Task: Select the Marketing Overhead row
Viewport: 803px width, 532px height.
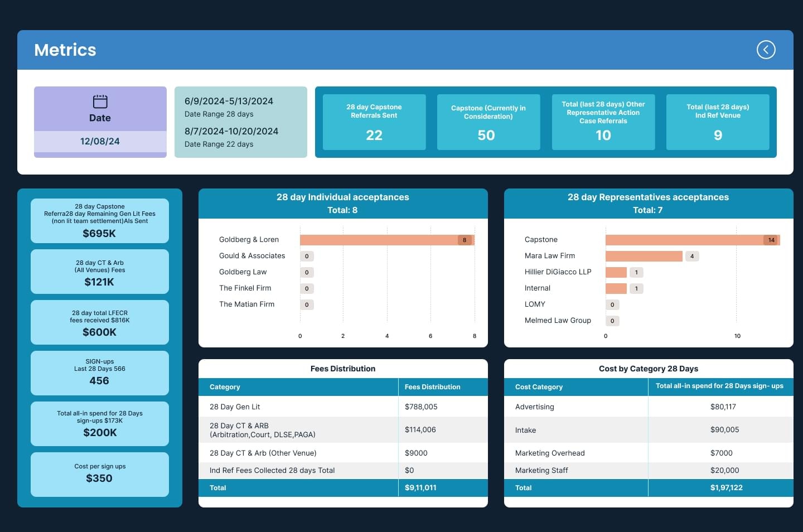Action: tap(649, 453)
